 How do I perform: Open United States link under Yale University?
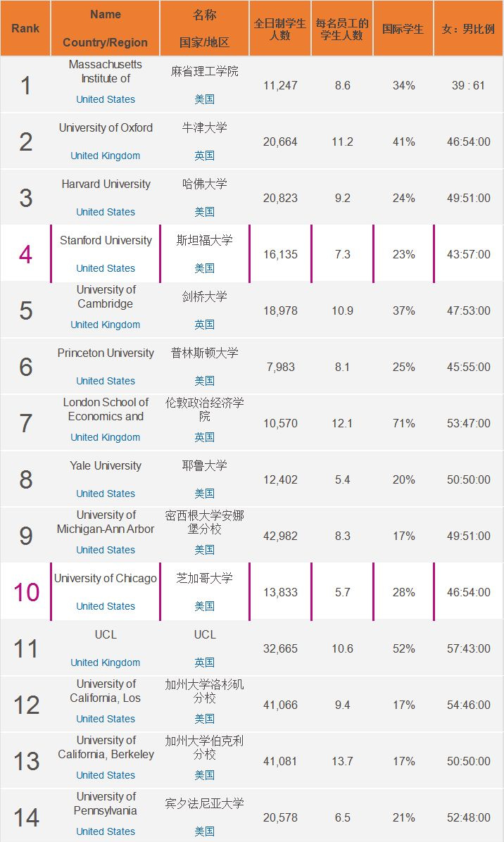106,494
